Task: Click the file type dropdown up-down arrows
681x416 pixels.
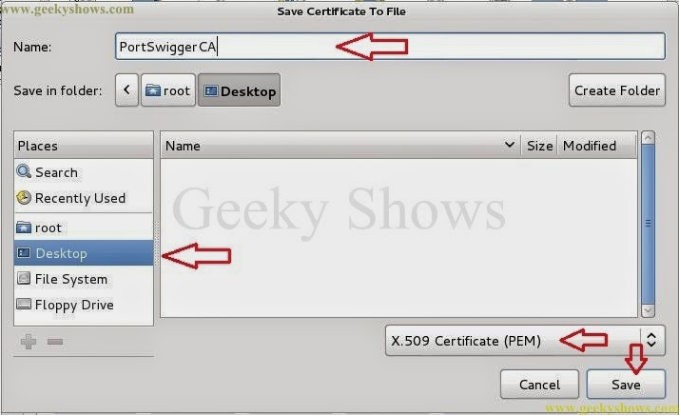Action: click(651, 340)
